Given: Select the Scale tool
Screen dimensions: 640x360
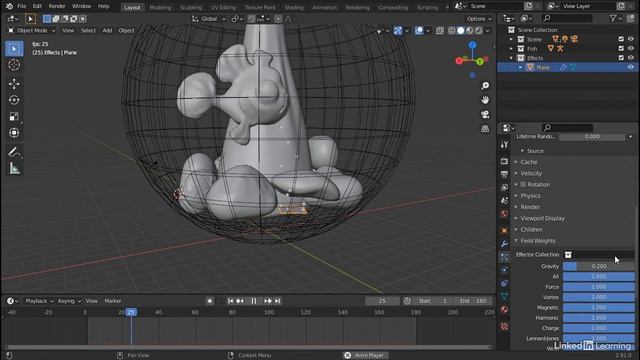Looking at the screenshot, I should (14, 116).
